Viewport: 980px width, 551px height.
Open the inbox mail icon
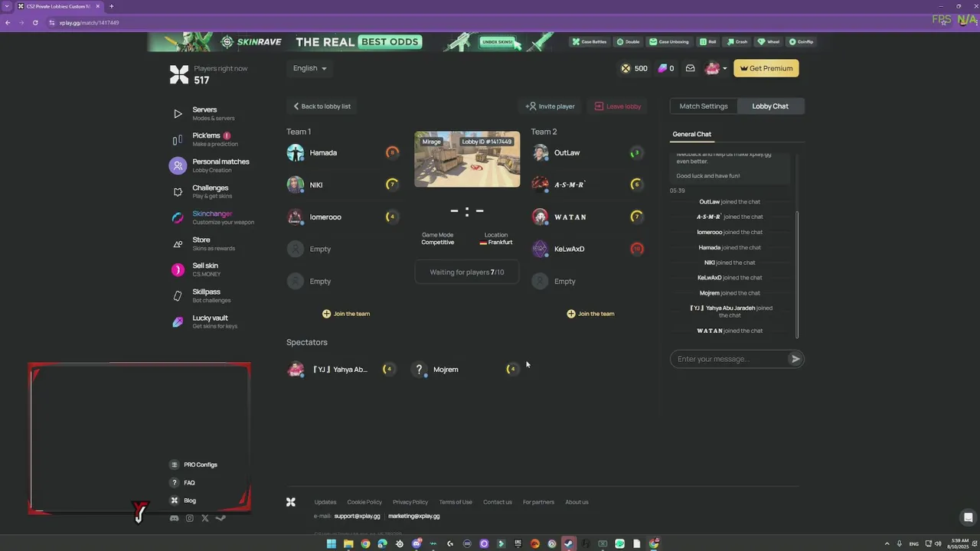(x=690, y=68)
